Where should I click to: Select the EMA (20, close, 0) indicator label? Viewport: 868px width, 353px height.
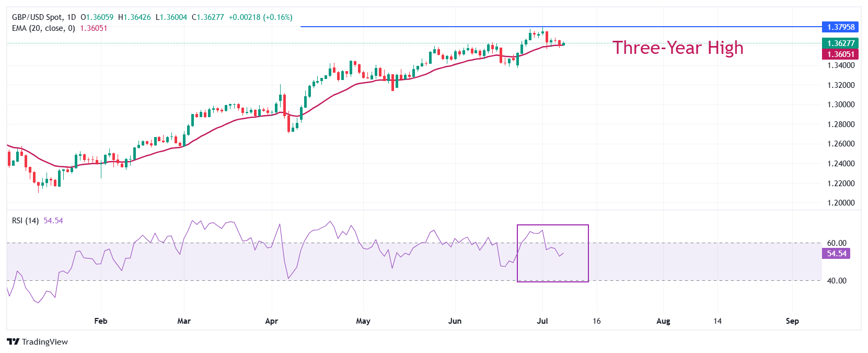point(43,28)
